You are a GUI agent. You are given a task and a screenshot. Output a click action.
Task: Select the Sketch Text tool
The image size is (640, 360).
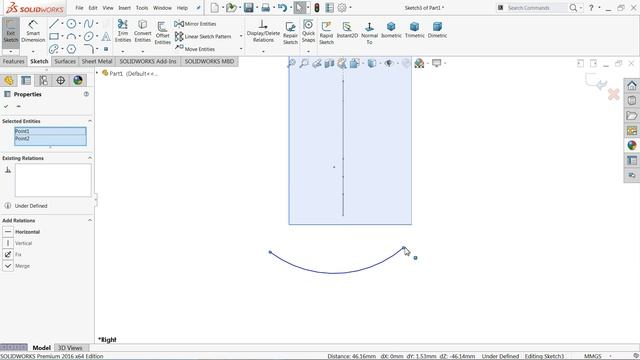106,36
